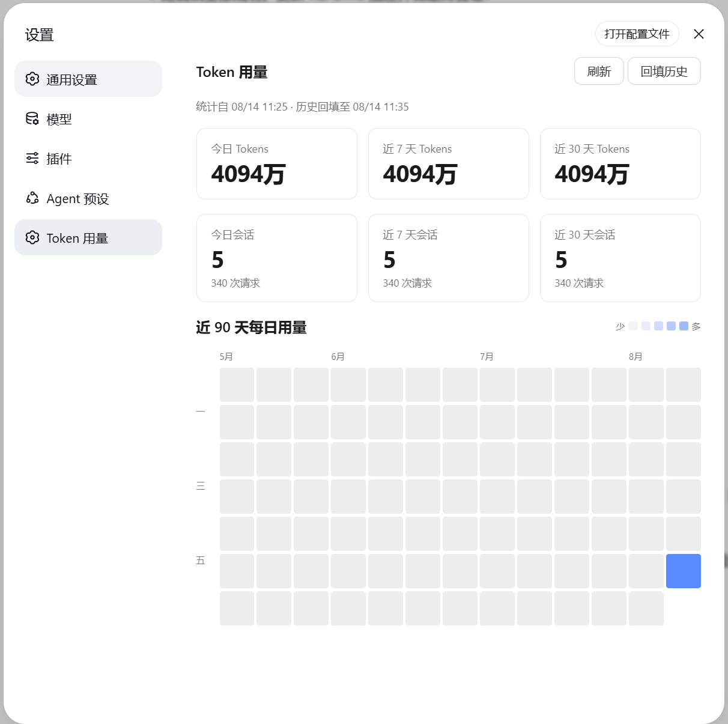Click the 设置 dialog title

(x=40, y=35)
